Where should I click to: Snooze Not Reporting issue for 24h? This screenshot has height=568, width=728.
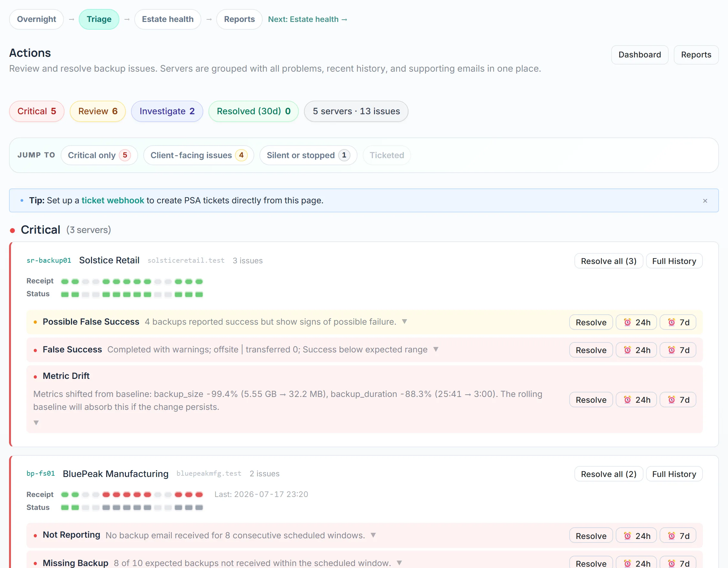coord(636,536)
